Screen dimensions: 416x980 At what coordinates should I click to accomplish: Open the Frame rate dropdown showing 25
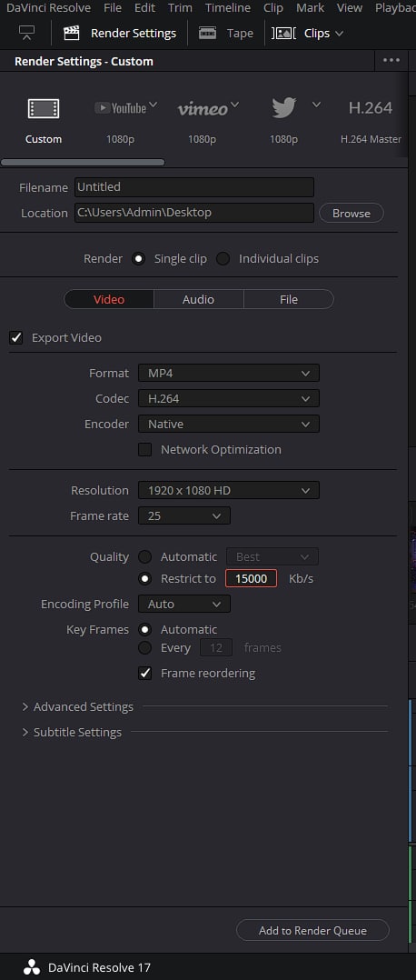[x=184, y=515]
